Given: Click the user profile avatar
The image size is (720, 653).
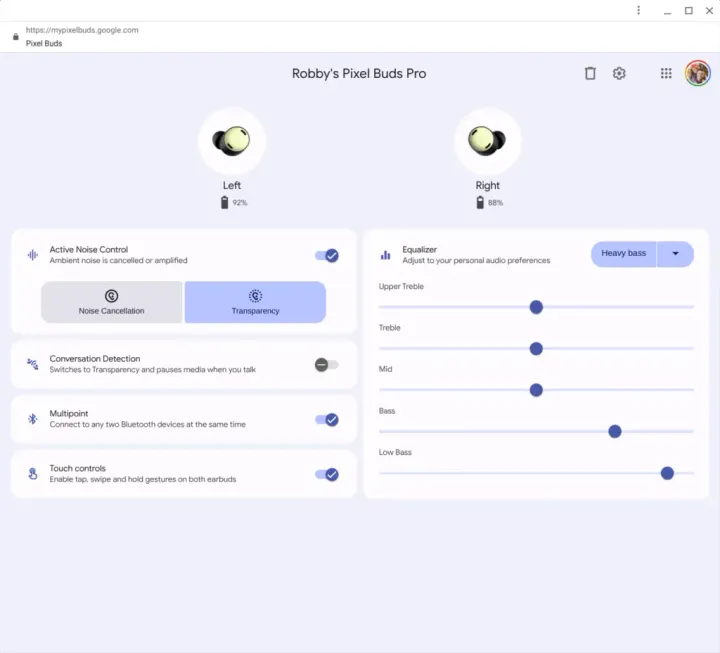Looking at the screenshot, I should click(x=697, y=73).
